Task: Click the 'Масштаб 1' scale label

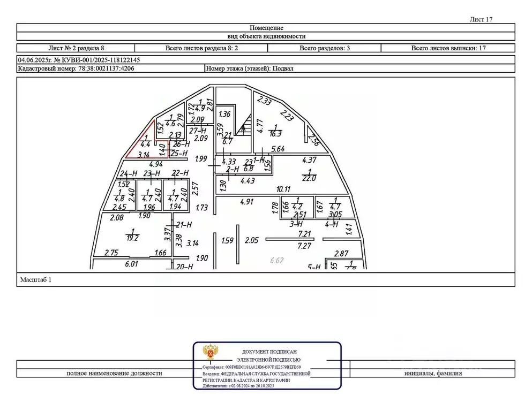Action: 36,279
